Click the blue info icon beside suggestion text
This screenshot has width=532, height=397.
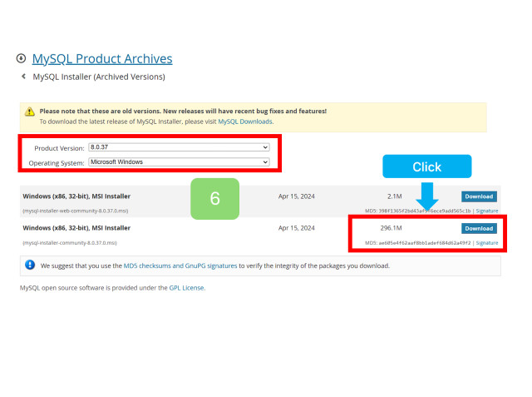[x=30, y=265]
